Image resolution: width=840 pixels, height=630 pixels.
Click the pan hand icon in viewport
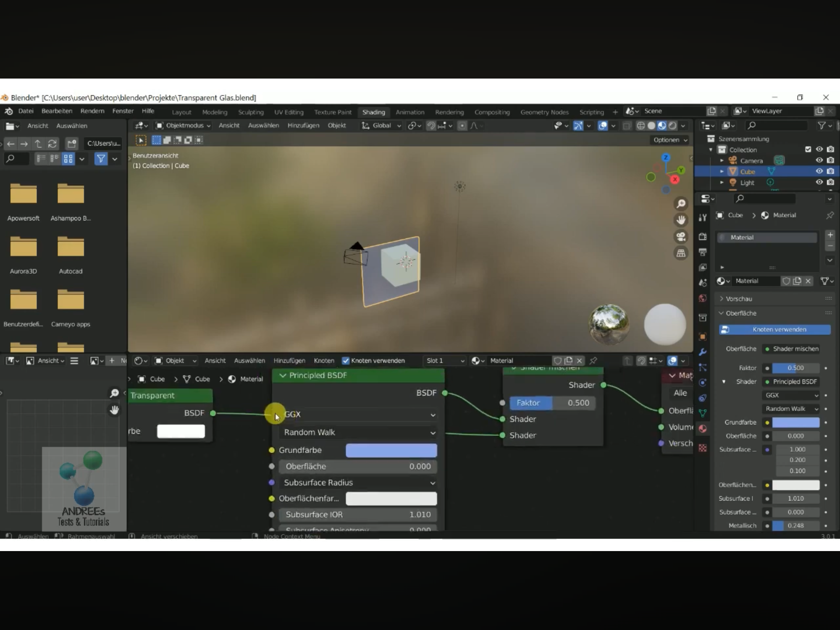(681, 220)
